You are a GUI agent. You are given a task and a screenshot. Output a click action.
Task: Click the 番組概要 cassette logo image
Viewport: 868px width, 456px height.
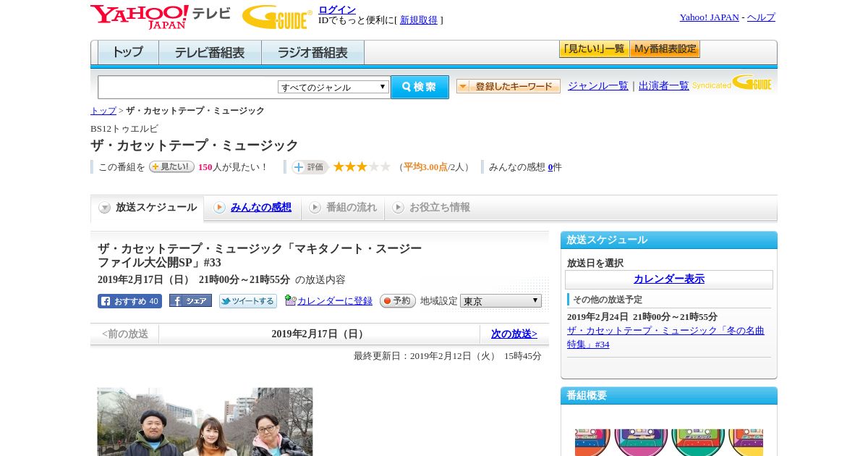tap(669, 442)
